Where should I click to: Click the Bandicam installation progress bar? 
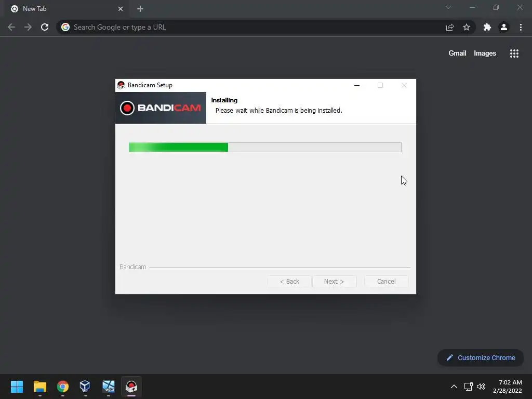tap(265, 147)
